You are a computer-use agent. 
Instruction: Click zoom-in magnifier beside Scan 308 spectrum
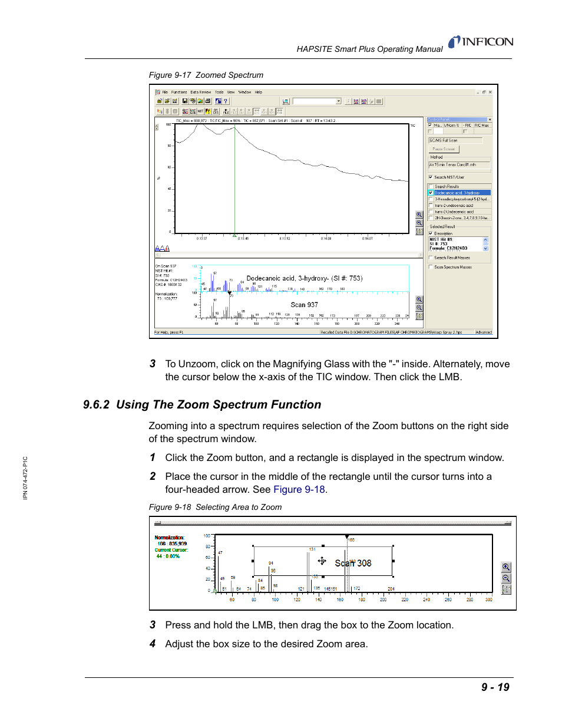coord(506,567)
